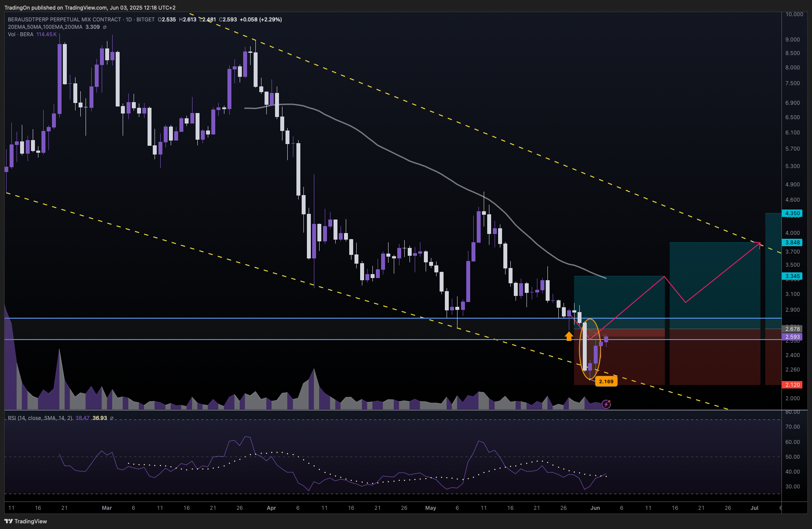This screenshot has width=812, height=529.
Task: Click the moving average value 3.309
Action: coord(93,27)
